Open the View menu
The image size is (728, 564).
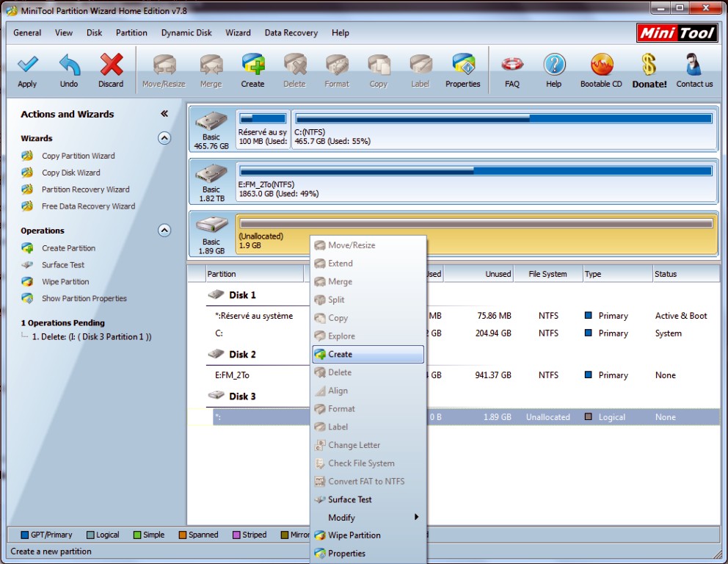click(x=64, y=32)
